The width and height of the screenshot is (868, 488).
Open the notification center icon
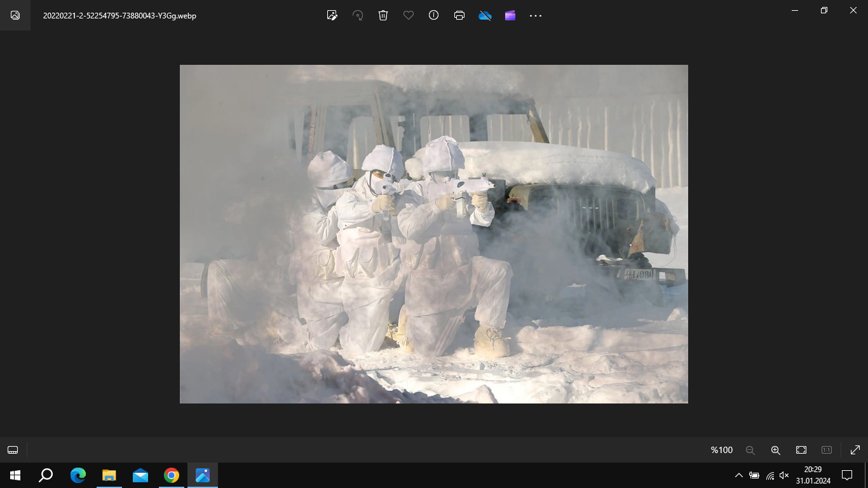click(847, 475)
